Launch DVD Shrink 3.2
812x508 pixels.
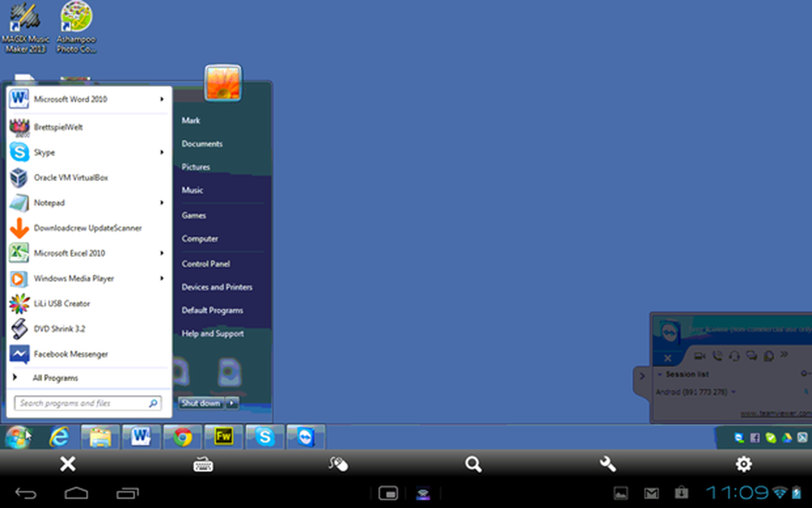click(88, 328)
